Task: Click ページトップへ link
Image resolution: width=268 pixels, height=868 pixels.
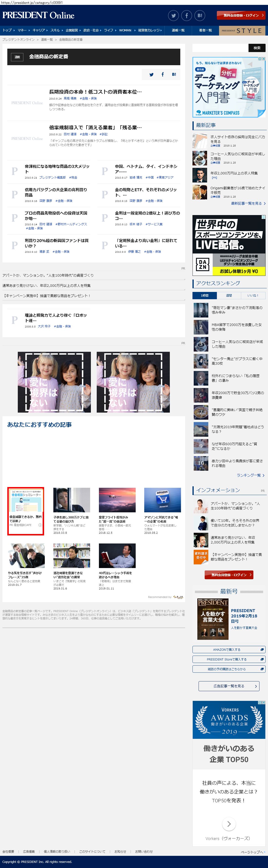Action: tap(253, 852)
